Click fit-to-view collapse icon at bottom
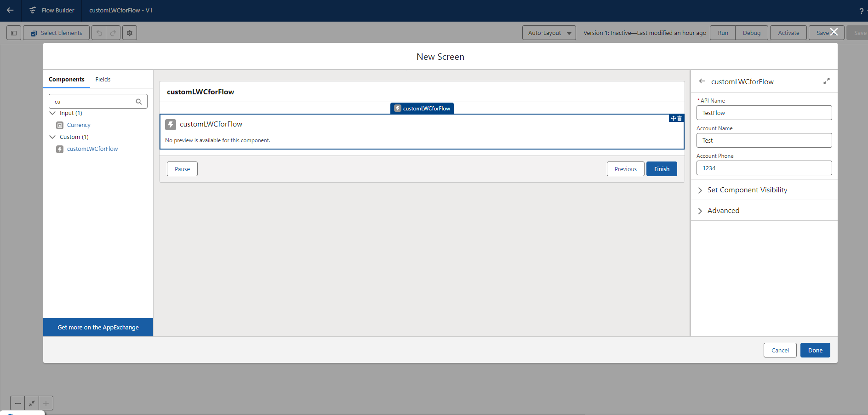Image resolution: width=868 pixels, height=415 pixels. tap(32, 403)
